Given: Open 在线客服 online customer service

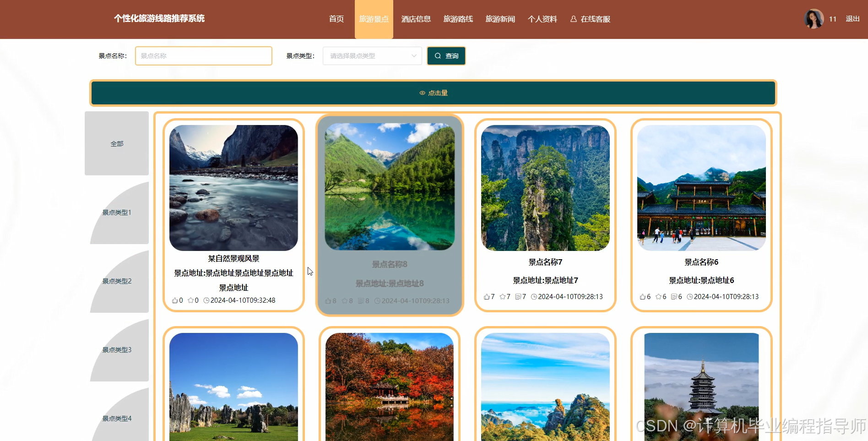Looking at the screenshot, I should (590, 19).
